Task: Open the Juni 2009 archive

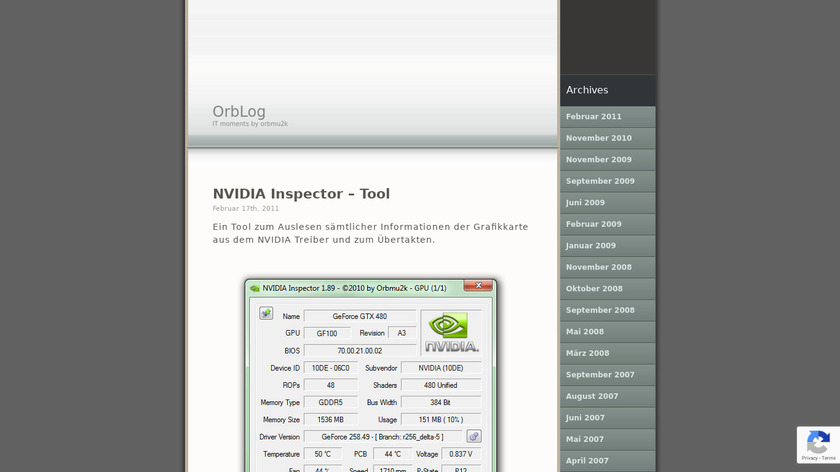Action: click(x=608, y=203)
